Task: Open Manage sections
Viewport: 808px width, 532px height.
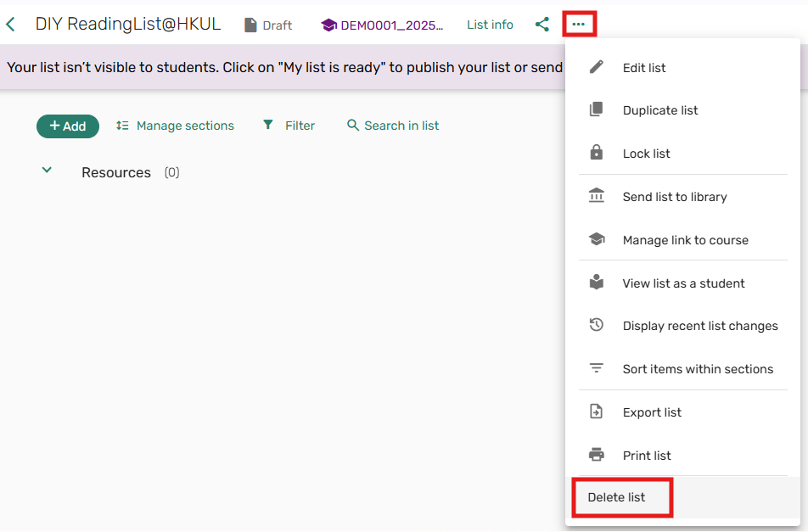Action: [175, 126]
